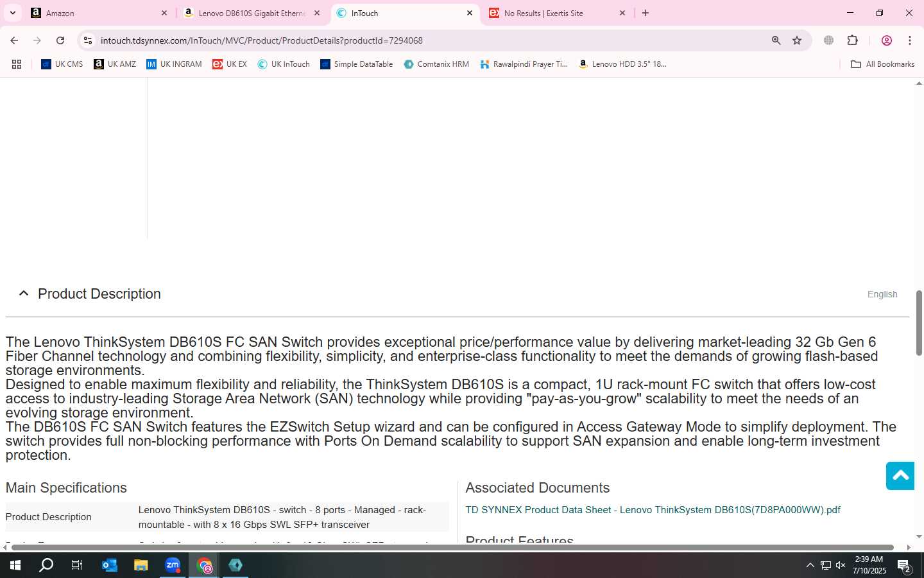Select the InTouch tab
This screenshot has height=578, width=924.
point(404,13)
